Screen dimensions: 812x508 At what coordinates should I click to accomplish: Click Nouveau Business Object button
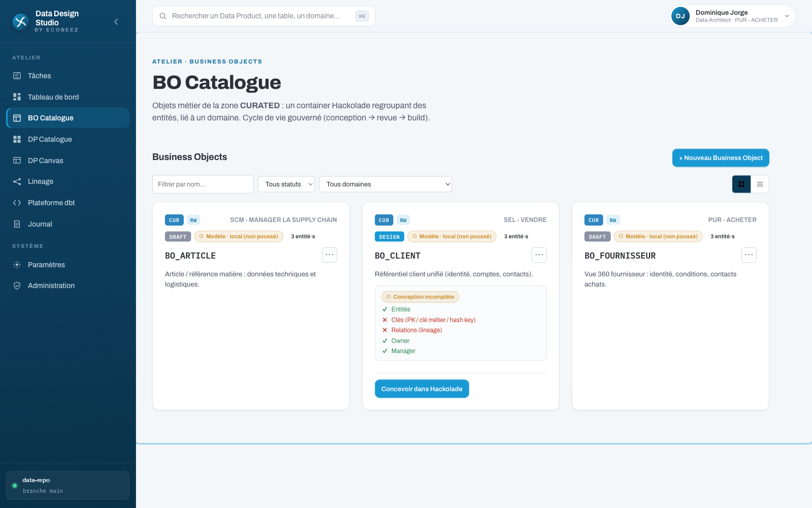[721, 158]
